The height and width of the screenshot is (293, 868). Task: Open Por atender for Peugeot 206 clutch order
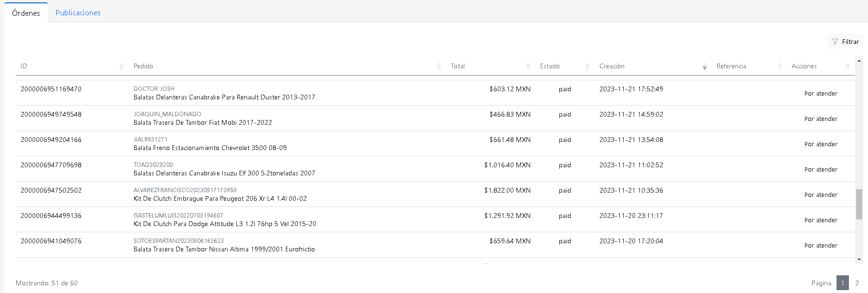point(820,195)
